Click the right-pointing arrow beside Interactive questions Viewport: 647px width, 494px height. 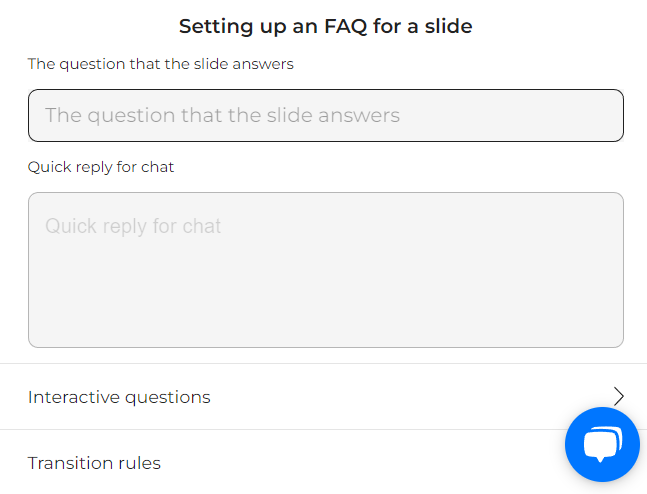pos(619,396)
